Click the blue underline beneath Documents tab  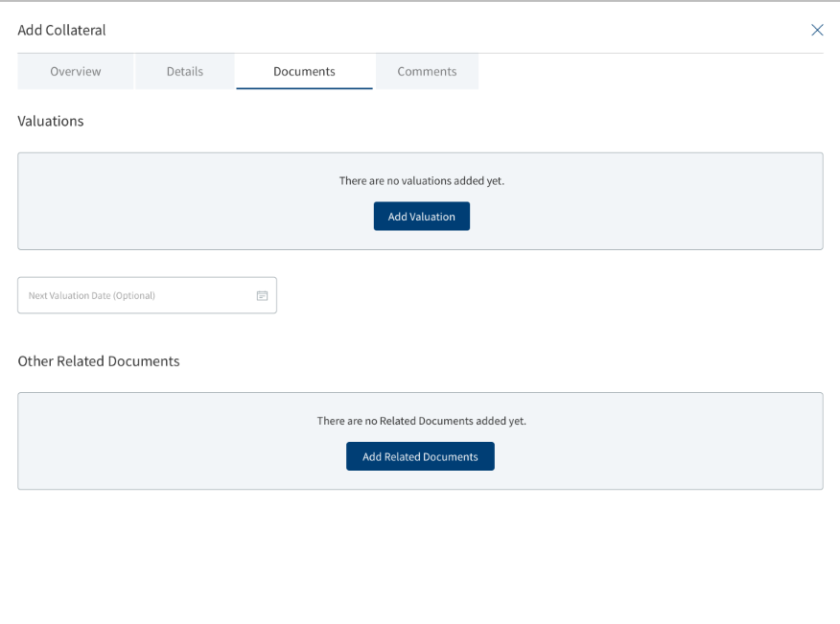(x=304, y=88)
